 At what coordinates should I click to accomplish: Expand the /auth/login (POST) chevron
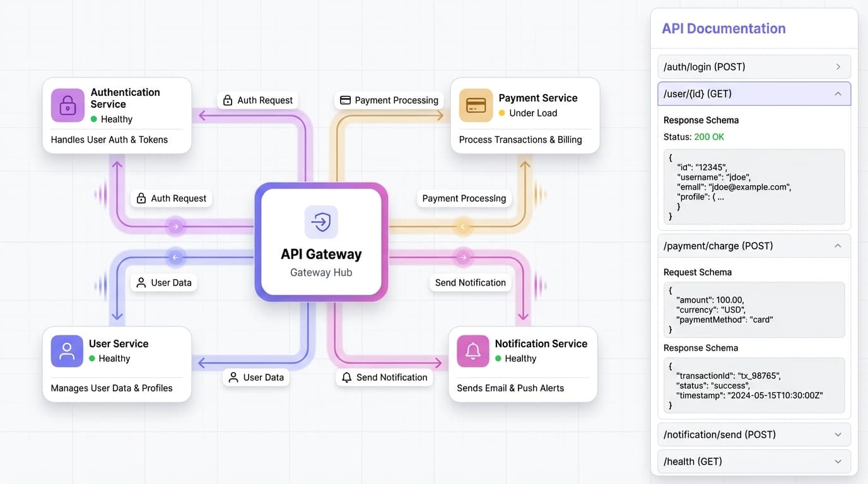point(838,67)
